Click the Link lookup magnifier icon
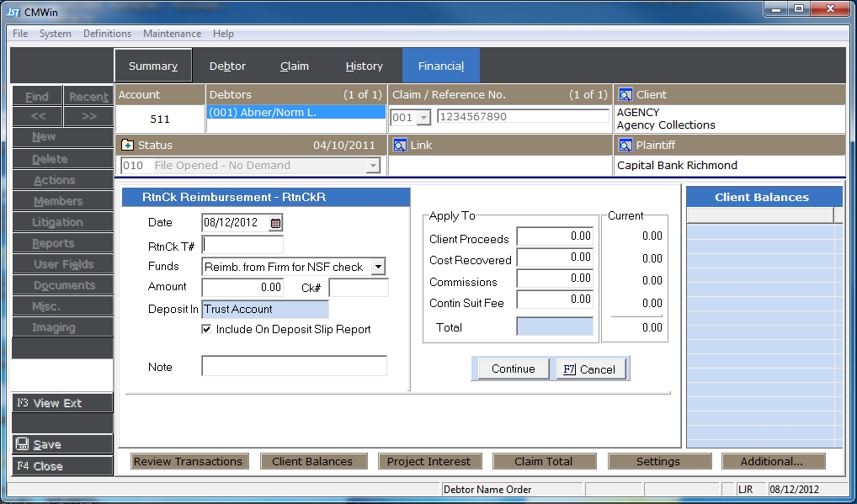This screenshot has height=504, width=857. (x=400, y=145)
